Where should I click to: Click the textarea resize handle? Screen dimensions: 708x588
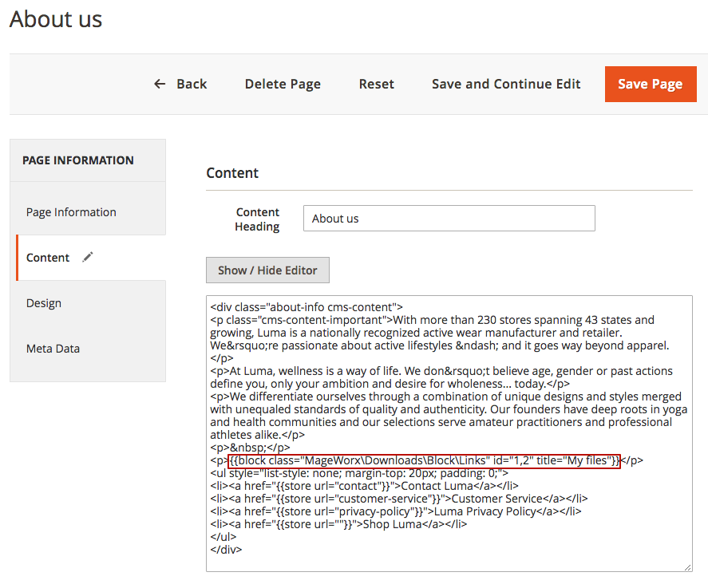point(688,567)
